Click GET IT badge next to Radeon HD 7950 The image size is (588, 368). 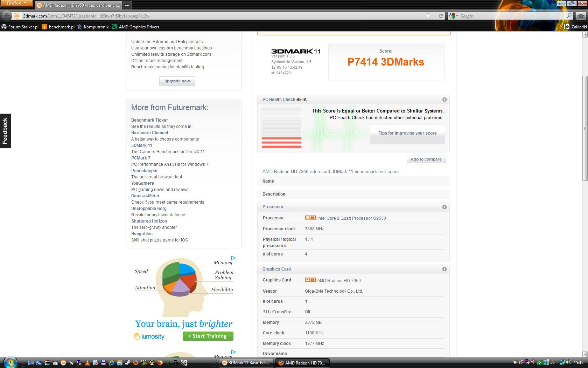(310, 280)
